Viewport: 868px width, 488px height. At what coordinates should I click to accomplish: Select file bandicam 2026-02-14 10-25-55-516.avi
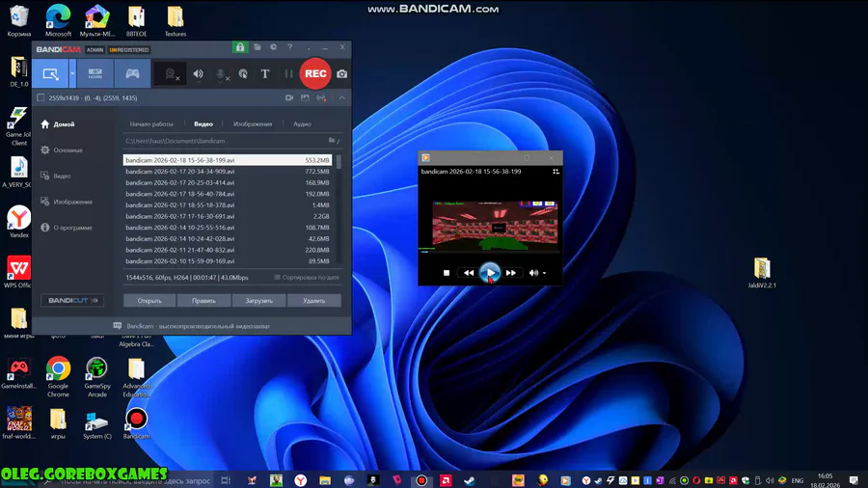click(x=227, y=228)
